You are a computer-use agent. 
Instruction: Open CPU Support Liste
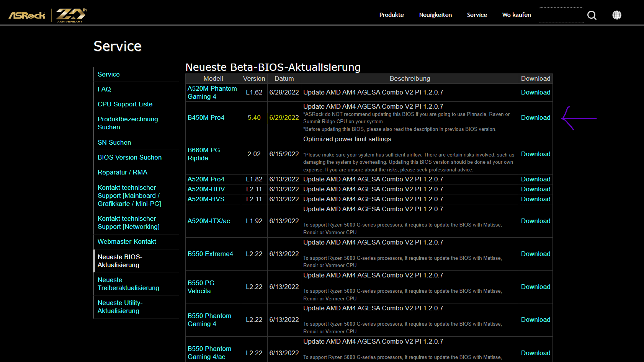point(125,104)
